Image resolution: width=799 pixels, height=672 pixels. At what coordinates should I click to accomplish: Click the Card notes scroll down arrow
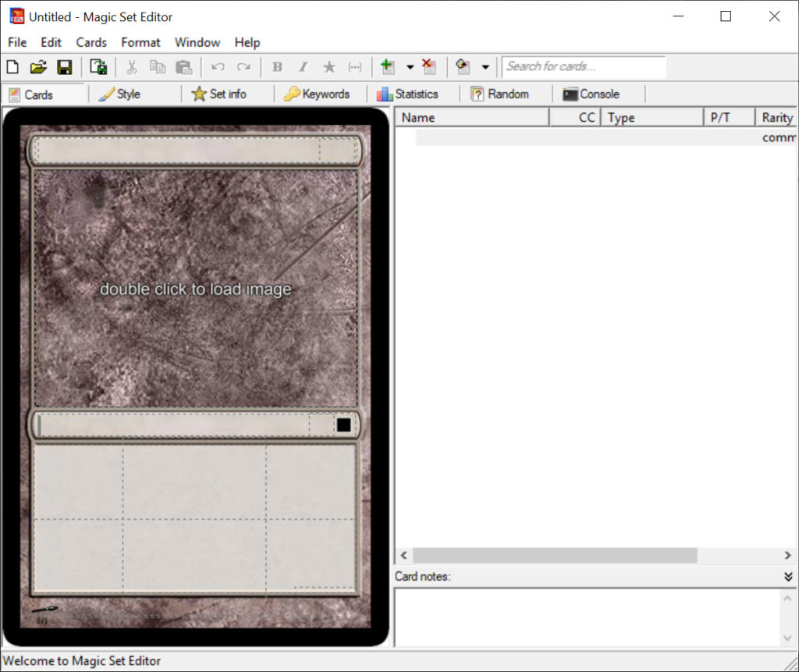pyautogui.click(x=787, y=638)
